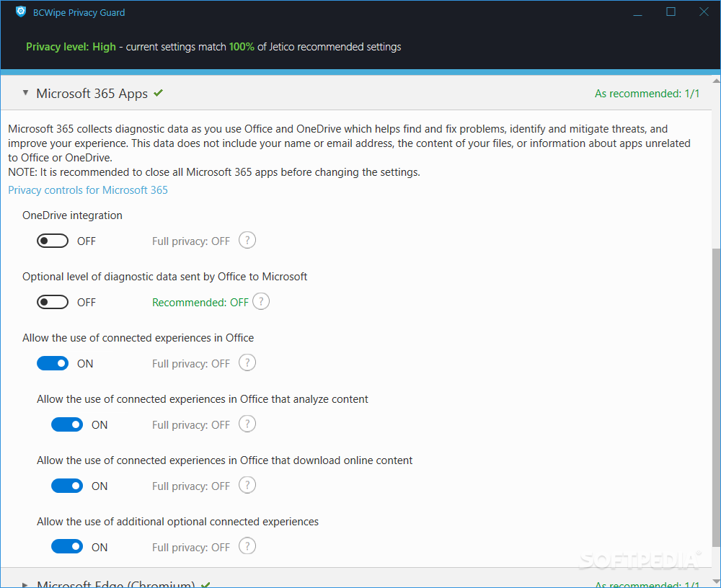Maximize the BCWipe Privacy Guard window
Image resolution: width=721 pixels, height=588 pixels.
click(671, 12)
